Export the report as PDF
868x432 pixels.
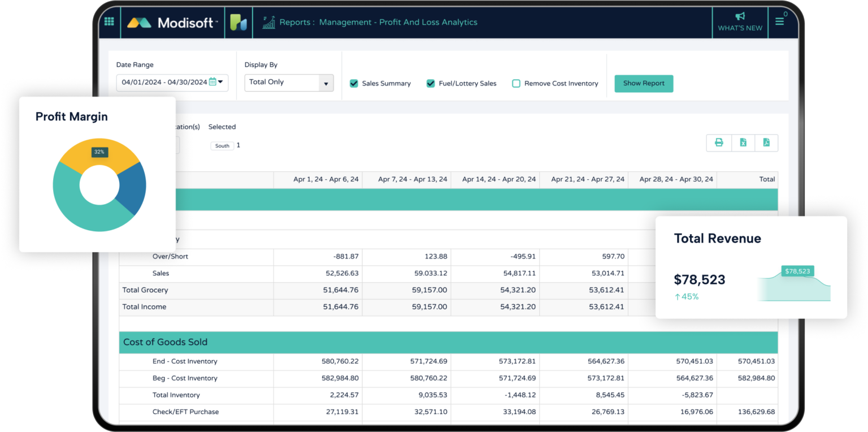pyautogui.click(x=766, y=143)
